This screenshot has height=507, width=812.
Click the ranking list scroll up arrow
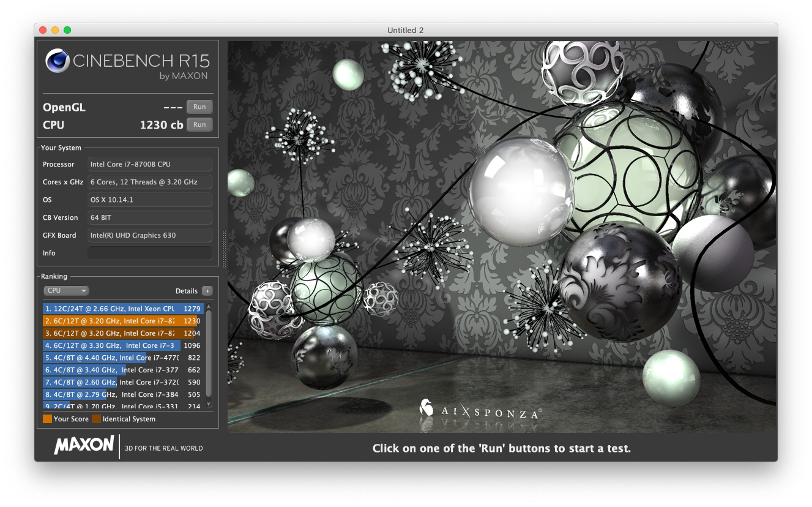coord(209,306)
